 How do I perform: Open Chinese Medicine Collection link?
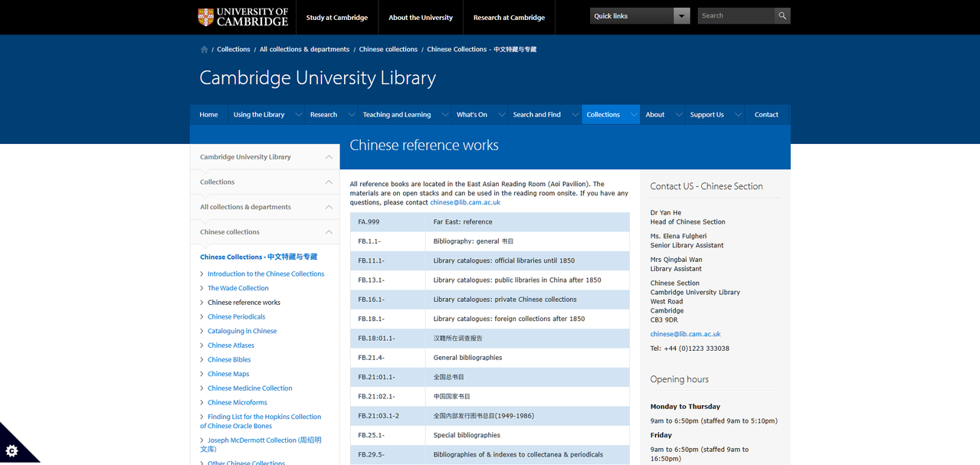(250, 388)
